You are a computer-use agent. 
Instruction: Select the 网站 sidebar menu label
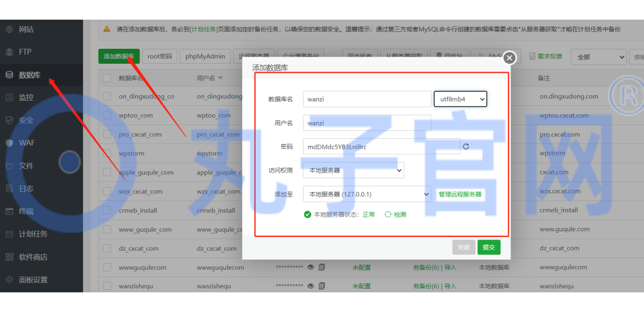[26, 30]
